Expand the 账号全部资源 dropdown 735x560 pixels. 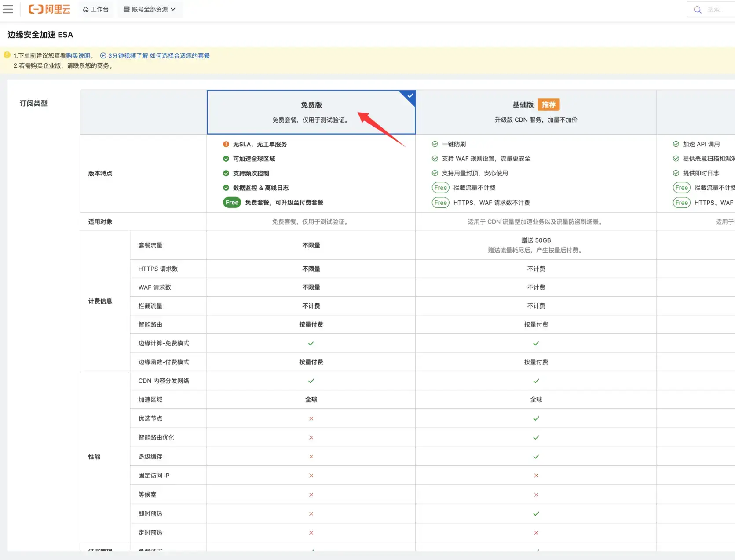[150, 9]
